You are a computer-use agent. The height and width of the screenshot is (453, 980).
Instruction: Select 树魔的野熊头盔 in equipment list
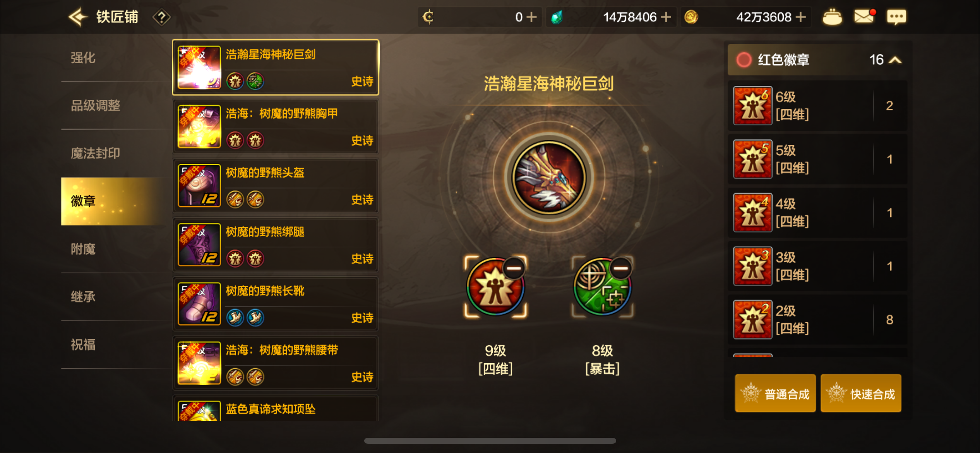click(x=275, y=185)
